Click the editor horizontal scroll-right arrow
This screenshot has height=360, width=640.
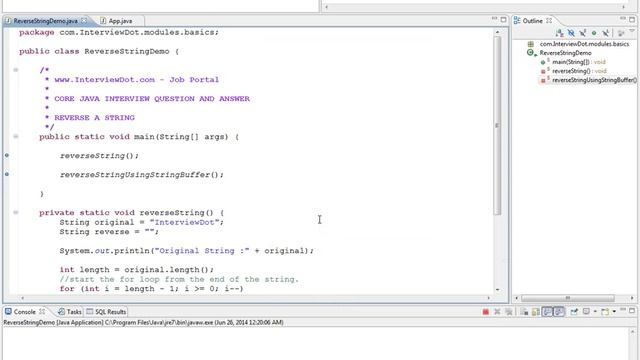[x=489, y=298]
